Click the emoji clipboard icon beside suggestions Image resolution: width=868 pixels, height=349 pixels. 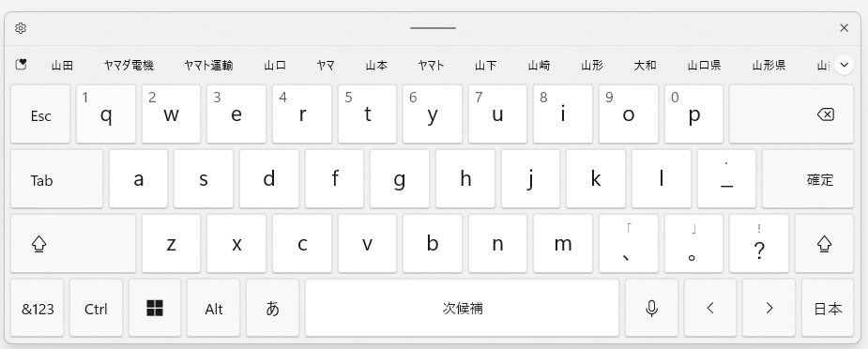click(21, 65)
